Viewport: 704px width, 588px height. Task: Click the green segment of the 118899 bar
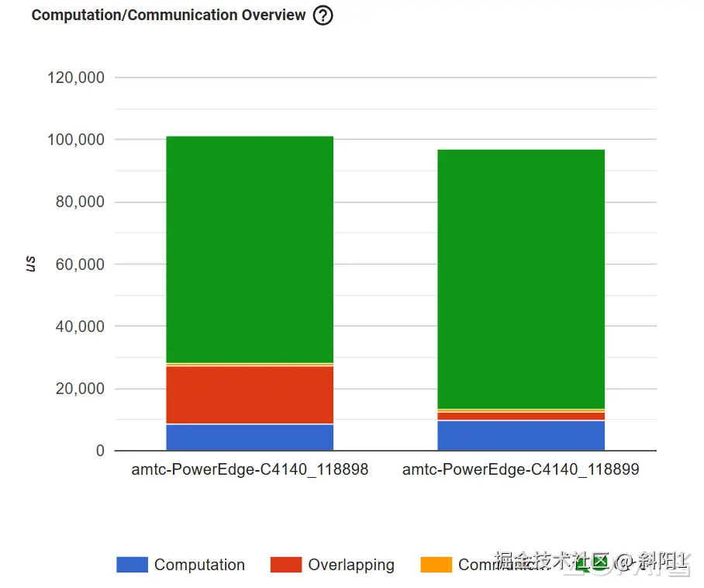click(x=521, y=279)
